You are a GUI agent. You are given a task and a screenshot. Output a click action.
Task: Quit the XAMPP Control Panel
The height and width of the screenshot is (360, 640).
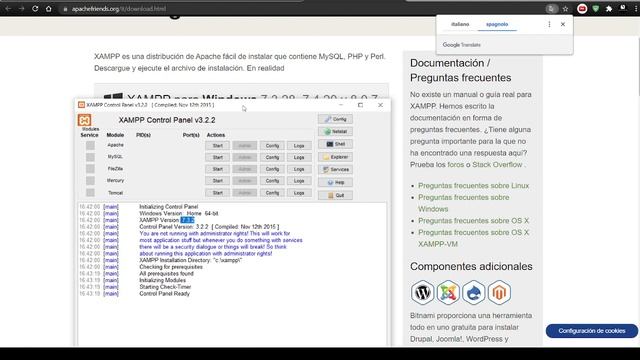(335, 195)
